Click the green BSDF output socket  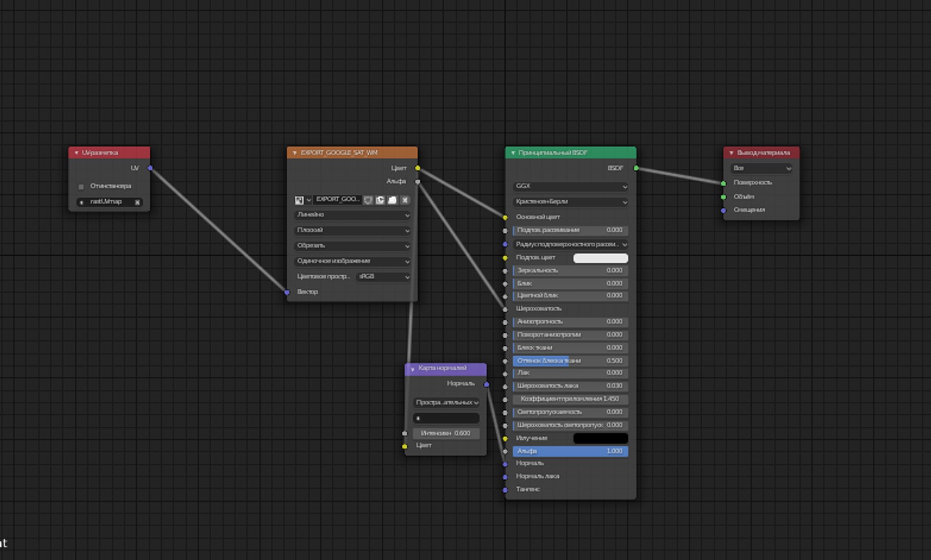pos(636,168)
